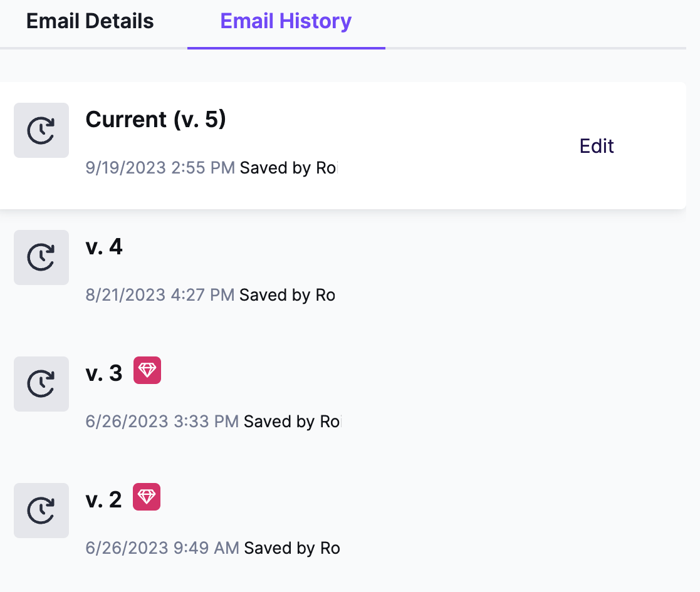Screen dimensions: 700x592
Task: Click "Saved by Ro" text under v. 2
Action: click(292, 548)
